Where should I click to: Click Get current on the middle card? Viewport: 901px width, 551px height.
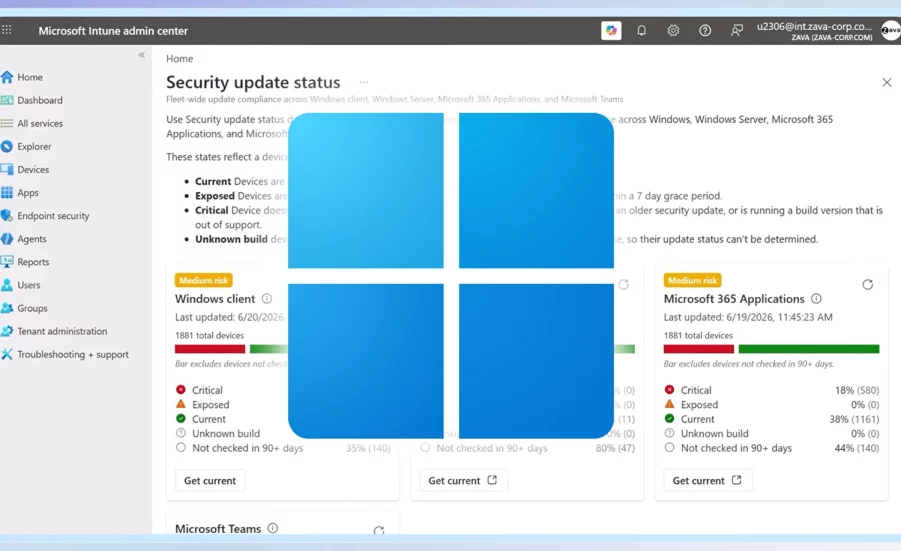coord(463,480)
